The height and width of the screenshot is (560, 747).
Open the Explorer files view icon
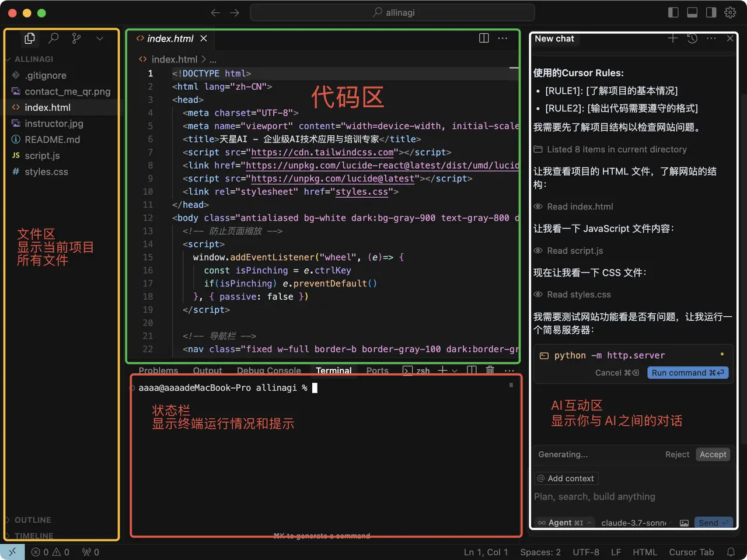coord(30,38)
